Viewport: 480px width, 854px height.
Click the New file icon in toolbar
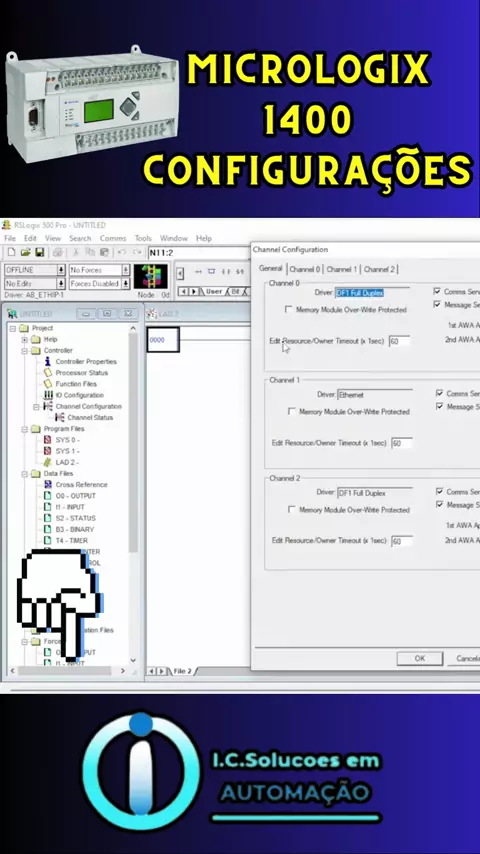[11, 252]
